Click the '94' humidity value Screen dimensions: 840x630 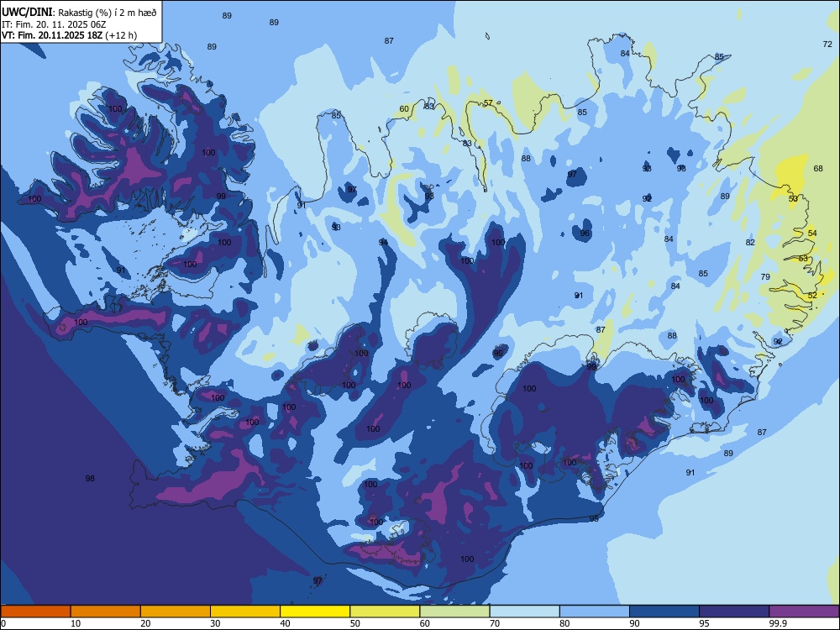(x=383, y=242)
